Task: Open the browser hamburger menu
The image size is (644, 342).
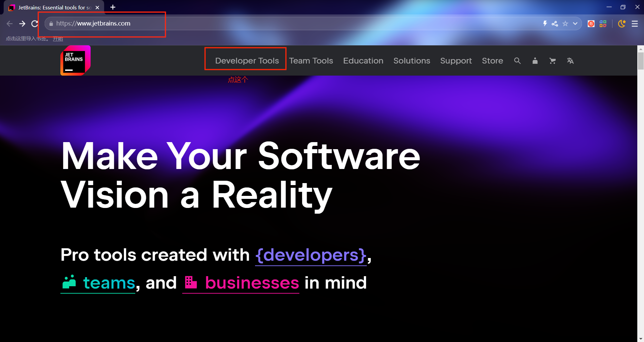Action: (x=635, y=24)
